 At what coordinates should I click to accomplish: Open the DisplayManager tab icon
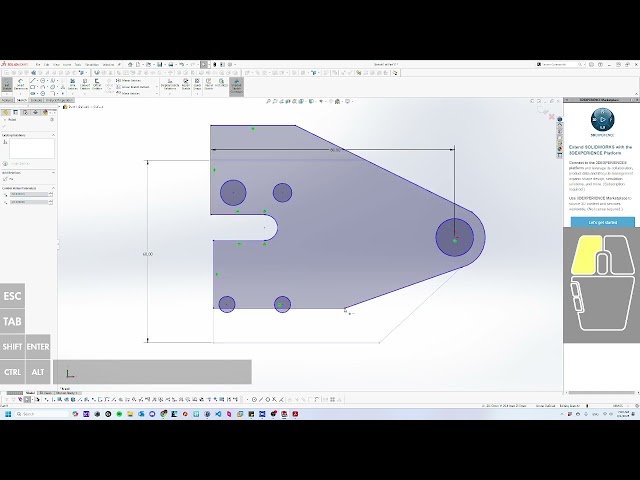point(45,112)
